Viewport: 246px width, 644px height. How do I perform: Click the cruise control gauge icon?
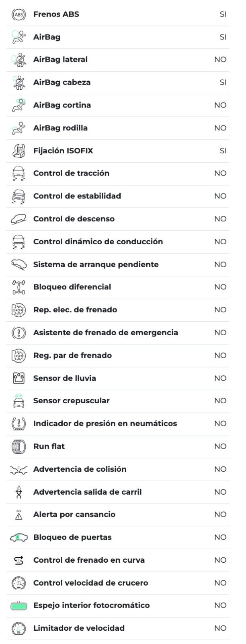pyautogui.click(x=19, y=583)
